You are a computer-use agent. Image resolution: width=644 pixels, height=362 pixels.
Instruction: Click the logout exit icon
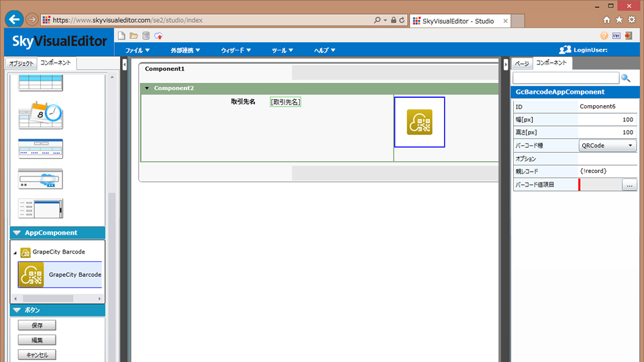click(629, 36)
